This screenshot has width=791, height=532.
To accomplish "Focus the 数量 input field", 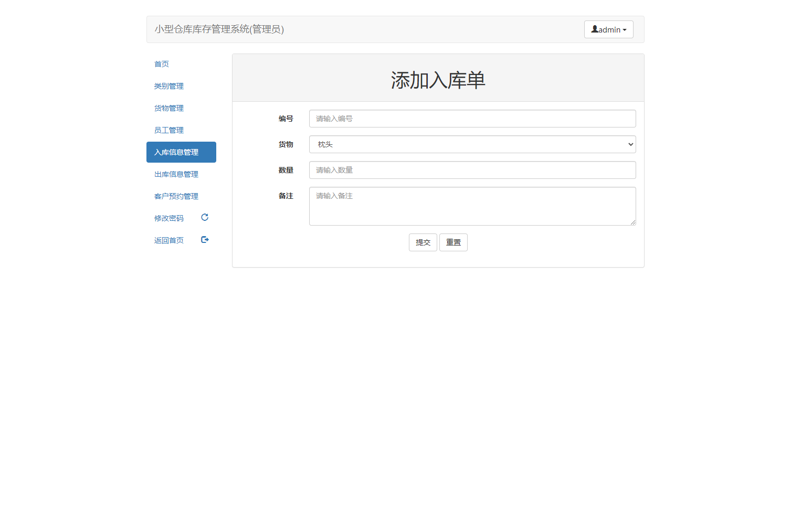I will (x=472, y=170).
